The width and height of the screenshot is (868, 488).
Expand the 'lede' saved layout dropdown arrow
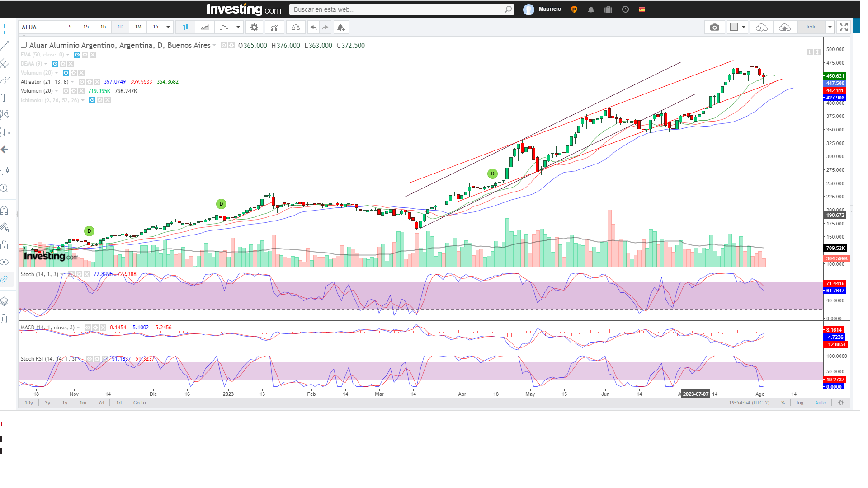pos(830,27)
